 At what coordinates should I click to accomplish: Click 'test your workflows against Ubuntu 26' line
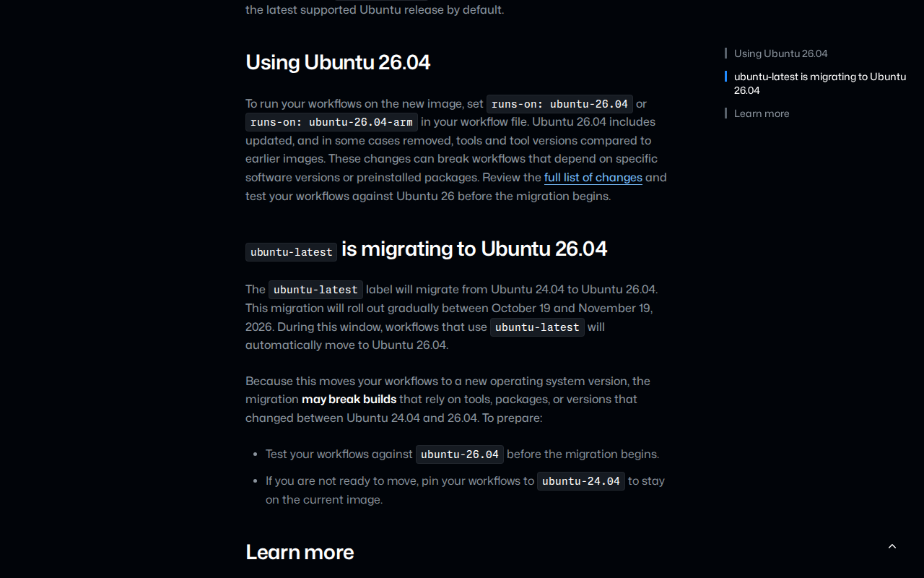349,197
